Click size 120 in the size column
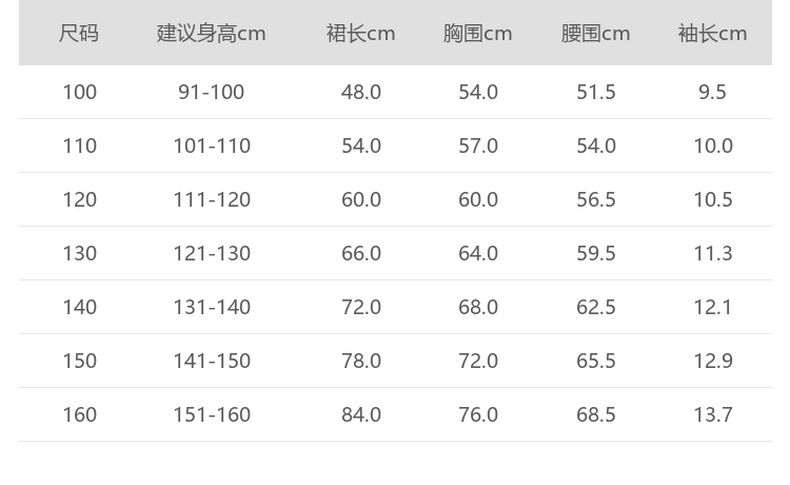The image size is (790, 485). click(80, 200)
